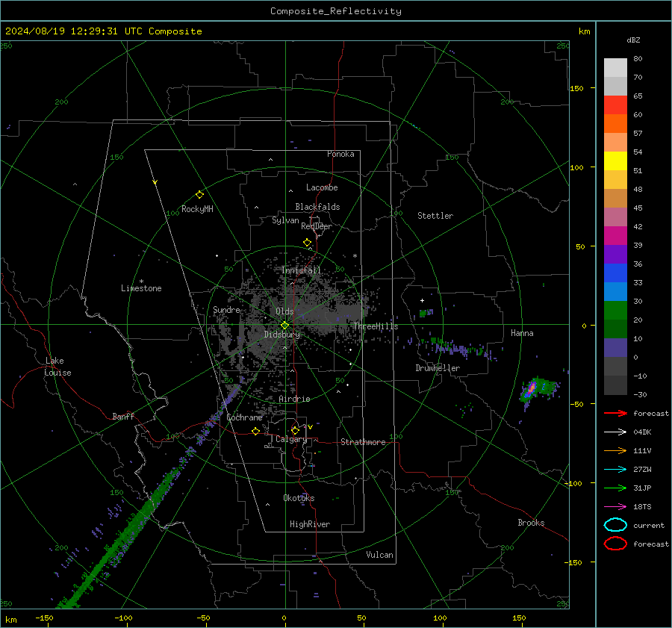
Task: Select the red swatch on dBZ scale
Action: [615, 105]
